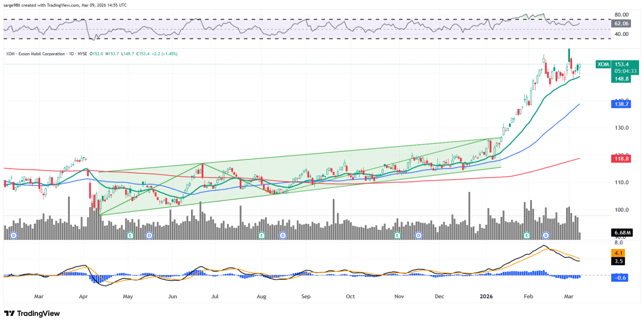Open the earnings E marker above Nov
This screenshot has width=644, height=324.
397,235
